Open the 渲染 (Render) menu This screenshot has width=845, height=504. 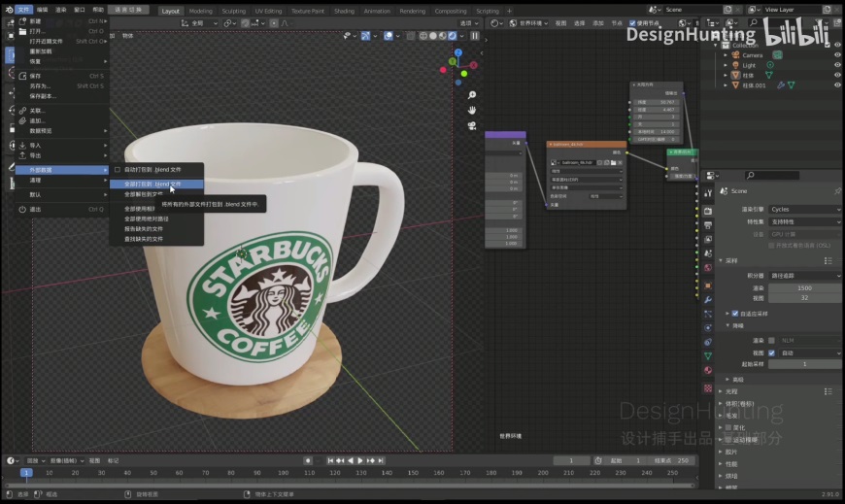(x=61, y=10)
